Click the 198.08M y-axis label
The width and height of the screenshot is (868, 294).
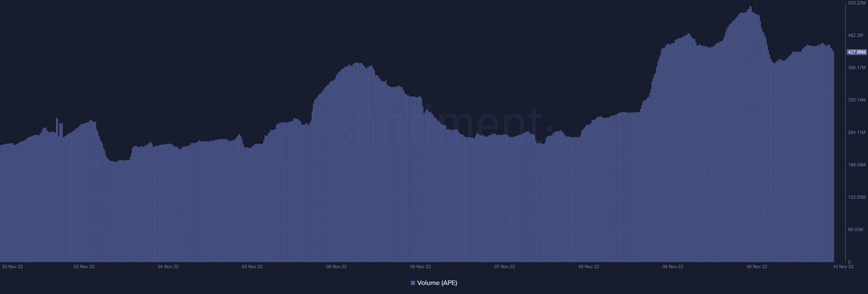pos(856,165)
